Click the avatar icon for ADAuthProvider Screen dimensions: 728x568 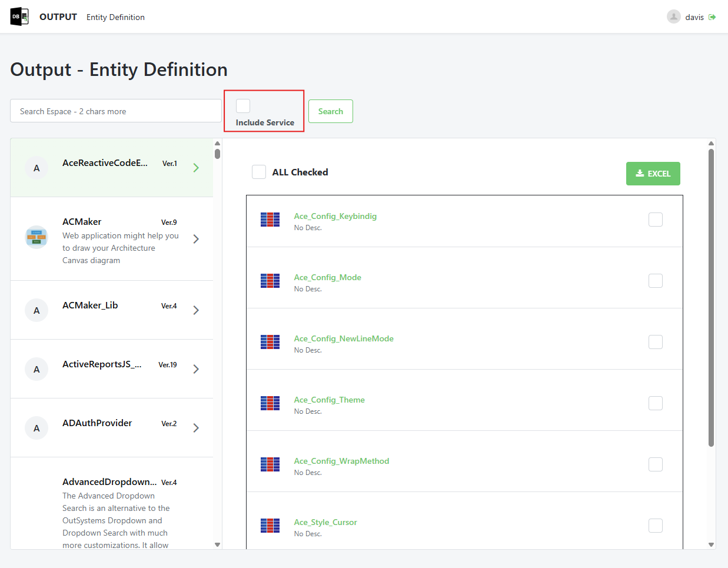point(36,428)
